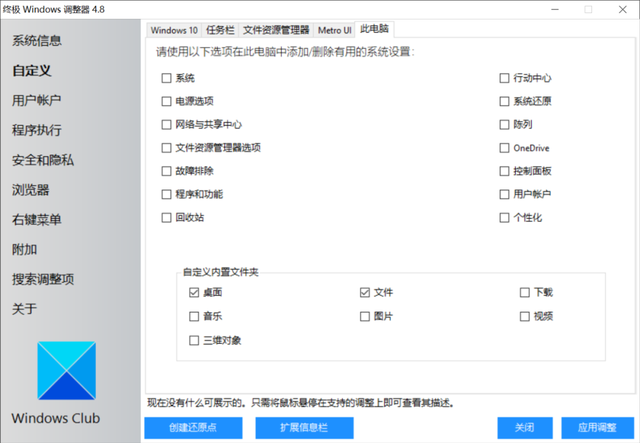Go to 程序执行 section

[37, 130]
